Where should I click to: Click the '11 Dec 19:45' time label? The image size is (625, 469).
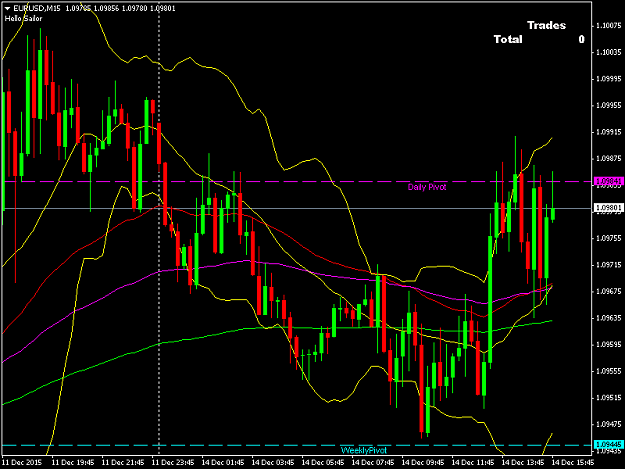[73, 463]
